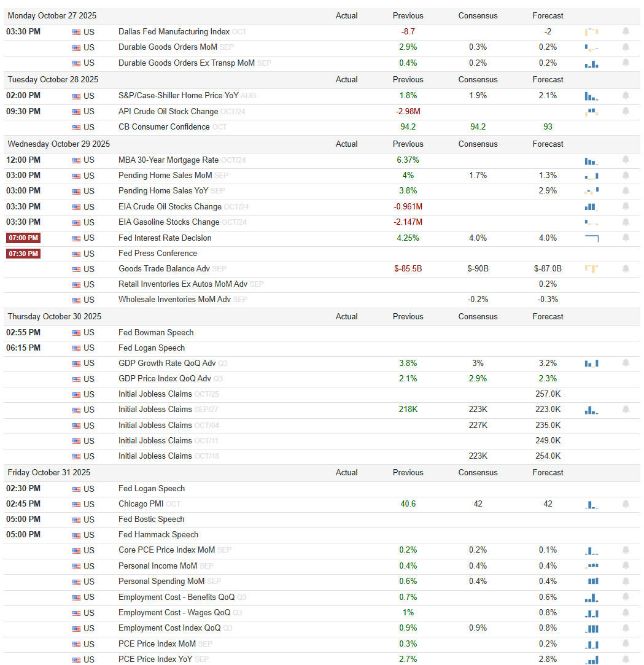Viewport: 644px width, 665px height.
Task: Select the US country link for Fed Bowman Speech
Action: 89,333
